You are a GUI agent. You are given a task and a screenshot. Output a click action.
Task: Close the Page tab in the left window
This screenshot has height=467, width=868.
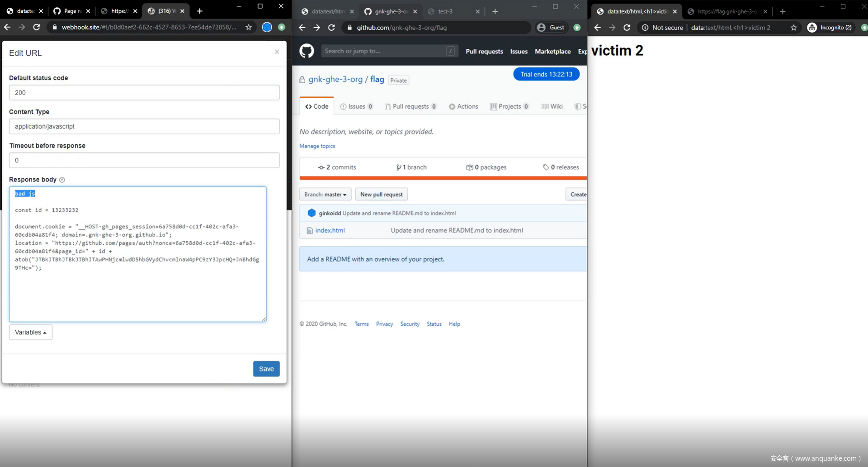(88, 11)
